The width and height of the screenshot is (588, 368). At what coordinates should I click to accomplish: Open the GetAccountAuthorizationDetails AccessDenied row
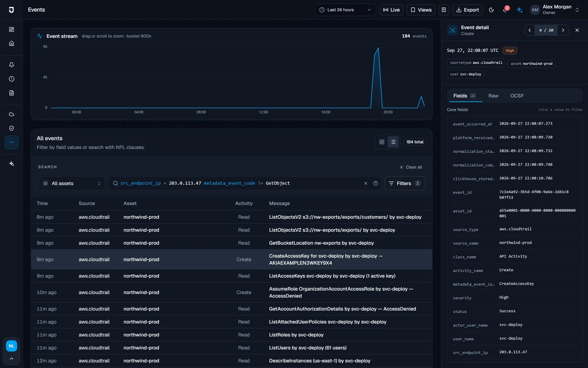[x=232, y=309]
